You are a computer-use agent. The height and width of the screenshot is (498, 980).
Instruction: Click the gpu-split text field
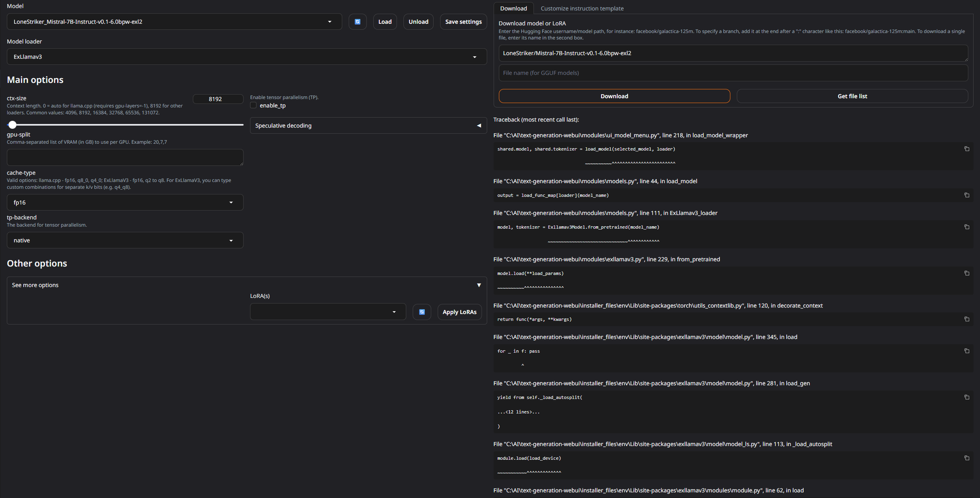tap(125, 157)
